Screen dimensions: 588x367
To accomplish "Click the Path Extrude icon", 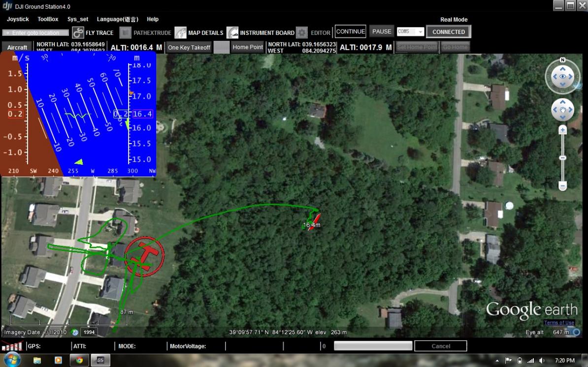I will point(126,33).
